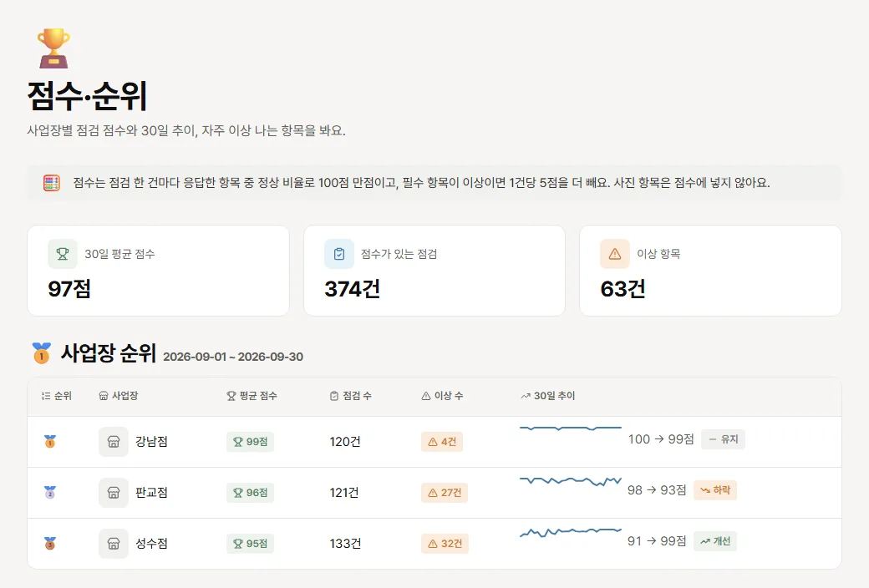Viewport: 869px width, 588px height.
Task: Click second-place medal in 판교점 row
Action: coord(50,493)
